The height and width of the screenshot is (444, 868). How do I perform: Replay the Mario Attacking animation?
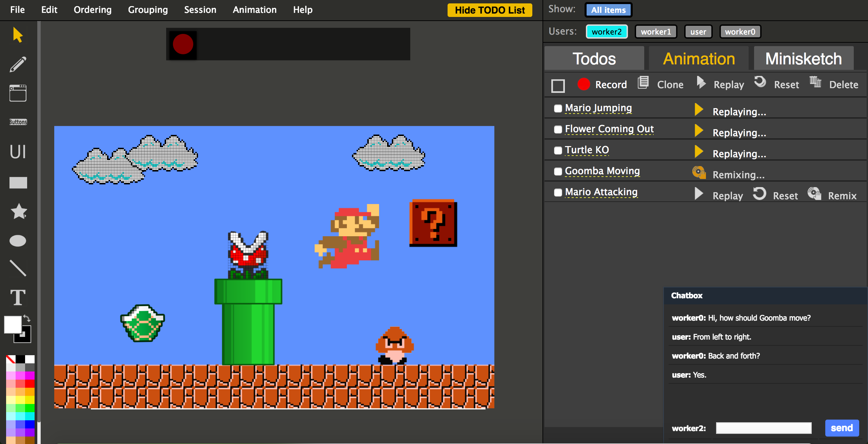719,195
